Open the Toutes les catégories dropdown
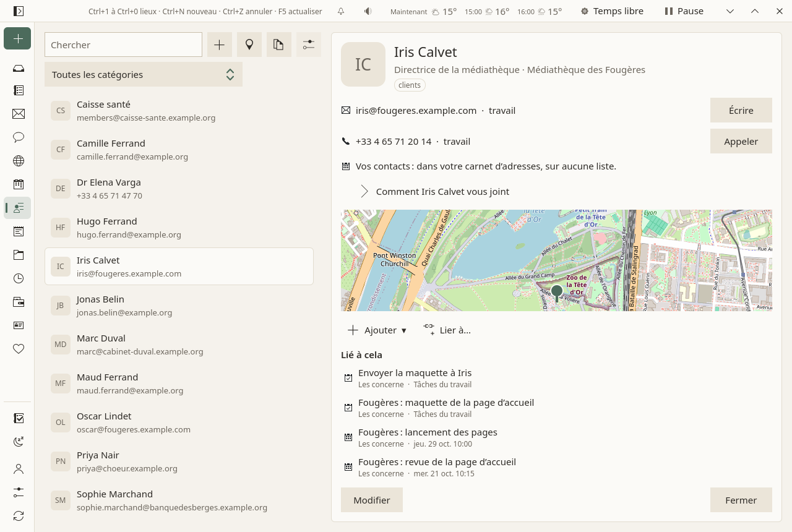 point(144,74)
